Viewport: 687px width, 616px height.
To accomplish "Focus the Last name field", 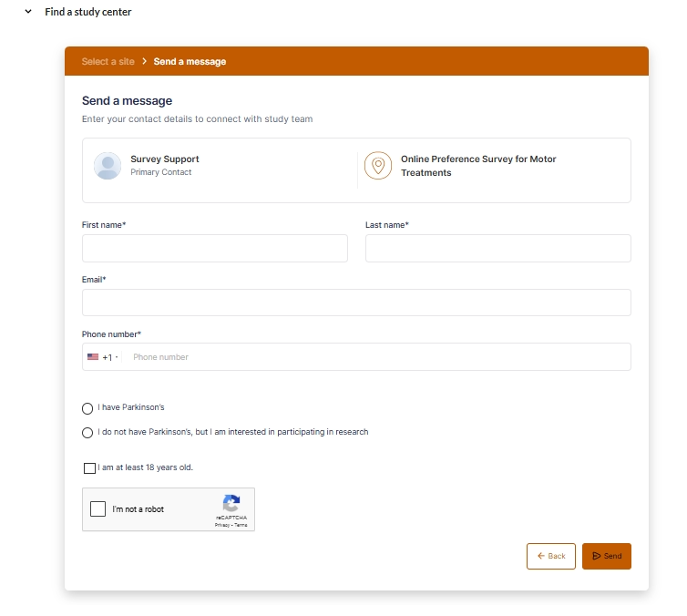I will coord(497,248).
